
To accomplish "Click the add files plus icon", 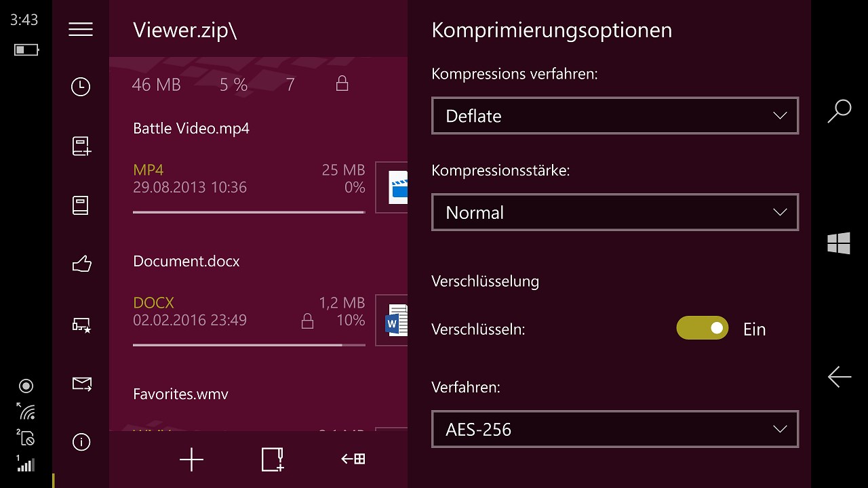I will pyautogui.click(x=191, y=460).
